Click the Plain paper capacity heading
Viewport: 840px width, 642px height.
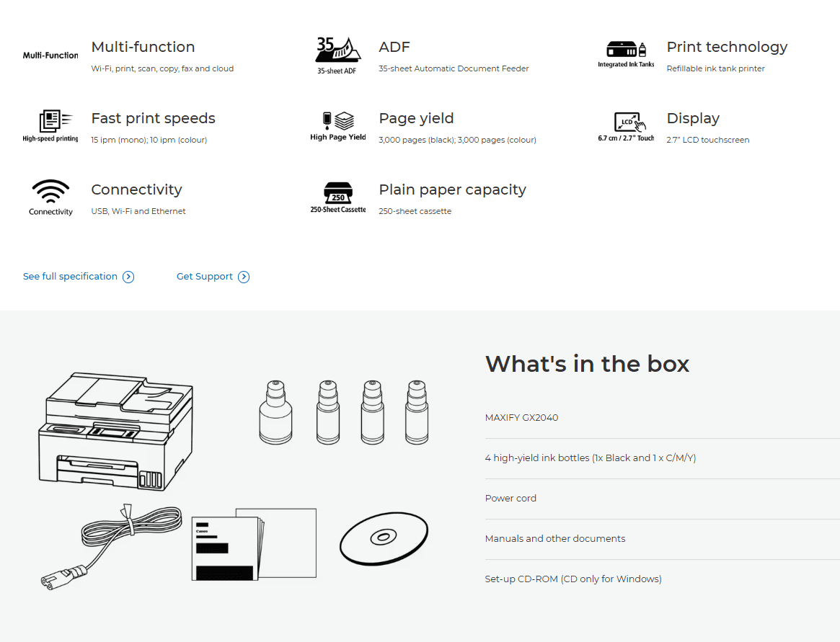452,190
